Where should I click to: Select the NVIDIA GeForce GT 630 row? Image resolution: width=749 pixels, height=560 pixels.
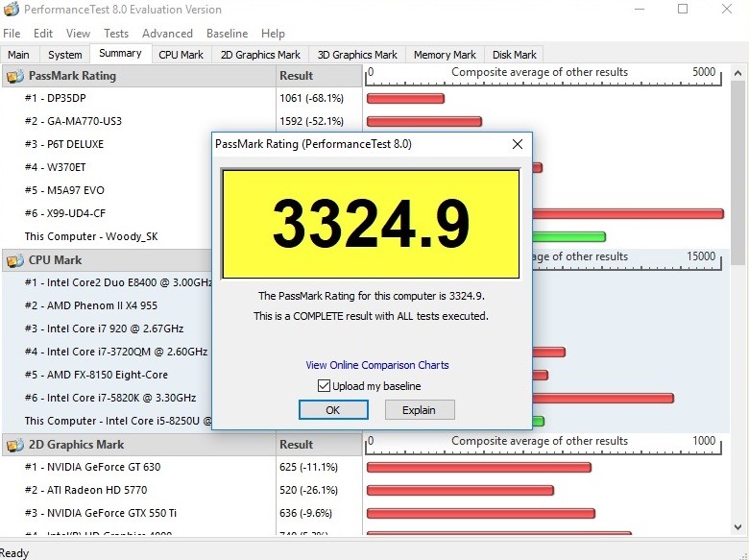point(104,467)
